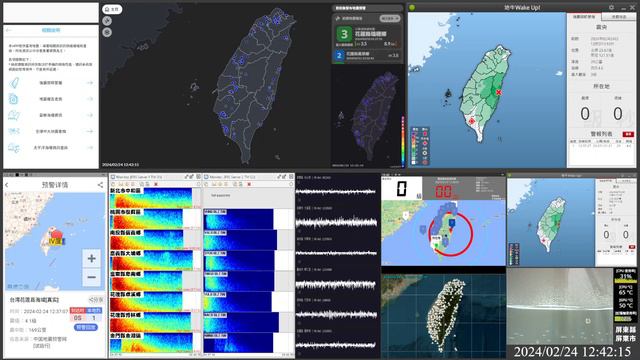The image size is (640, 360).
Task: Click the blue intensity 2 earthquake report card
Action: click(367, 55)
